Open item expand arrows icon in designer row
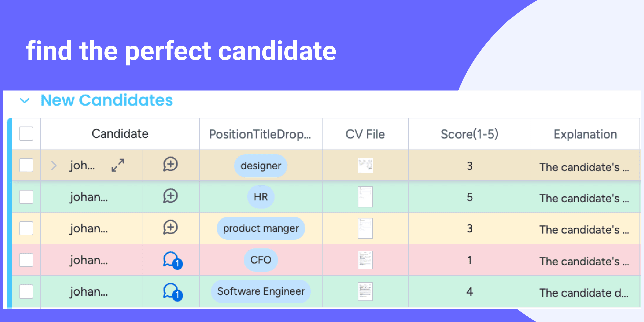The height and width of the screenshot is (322, 644). [118, 165]
